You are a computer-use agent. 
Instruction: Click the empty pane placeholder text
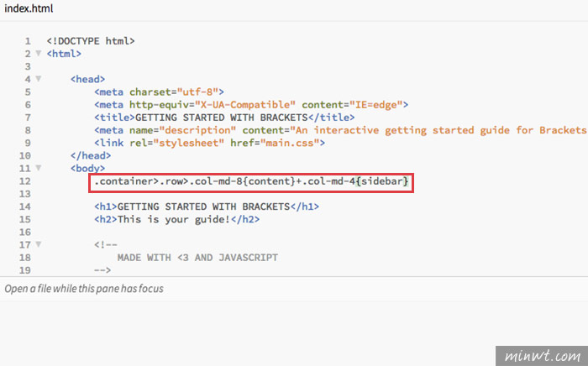click(x=84, y=289)
